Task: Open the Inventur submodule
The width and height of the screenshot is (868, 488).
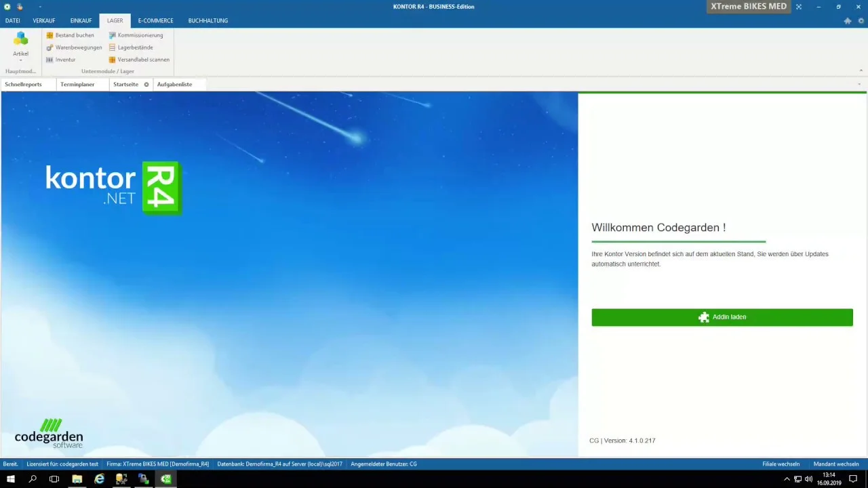Action: pyautogui.click(x=60, y=60)
